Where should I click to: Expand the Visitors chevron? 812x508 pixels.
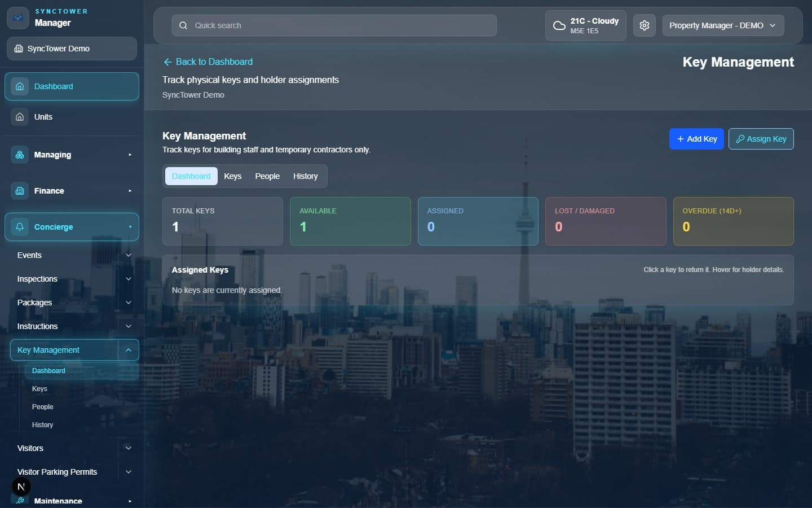tap(129, 448)
